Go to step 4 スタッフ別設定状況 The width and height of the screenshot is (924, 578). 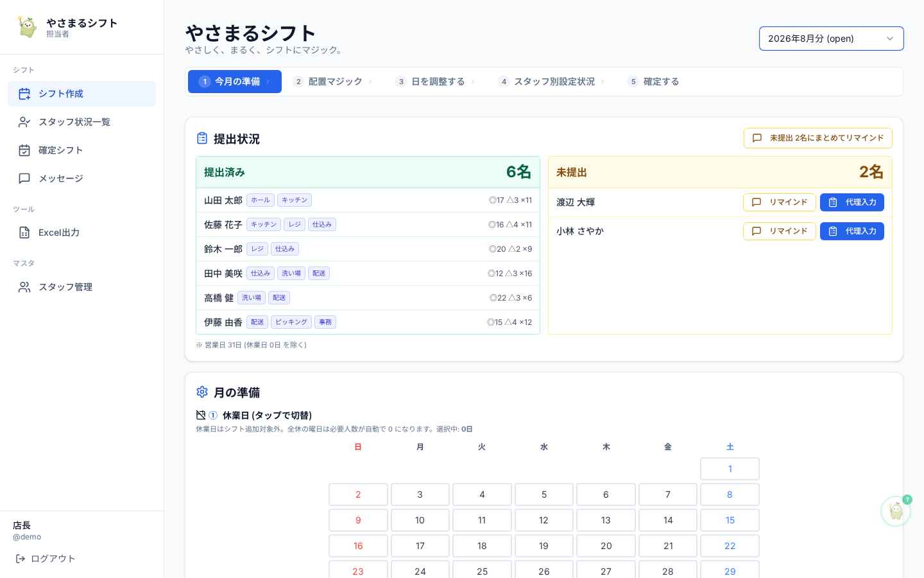552,82
